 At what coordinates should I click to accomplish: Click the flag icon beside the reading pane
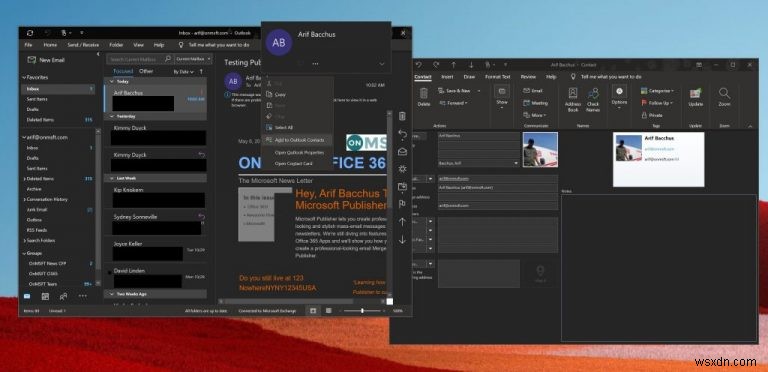(402, 204)
